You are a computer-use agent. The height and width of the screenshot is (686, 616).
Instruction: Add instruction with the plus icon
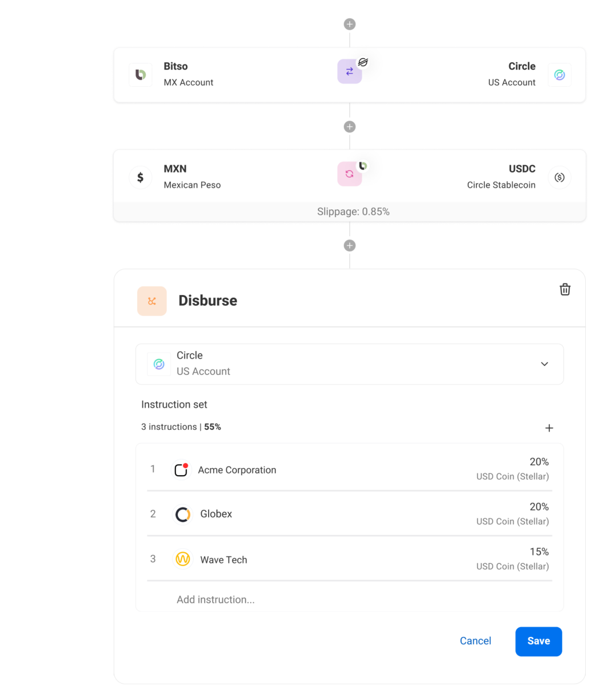549,428
